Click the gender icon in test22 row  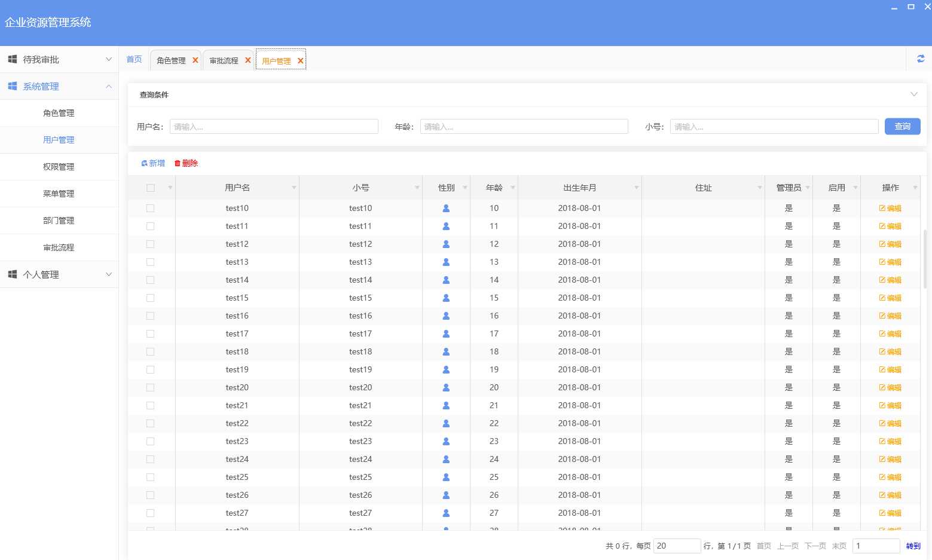point(446,424)
